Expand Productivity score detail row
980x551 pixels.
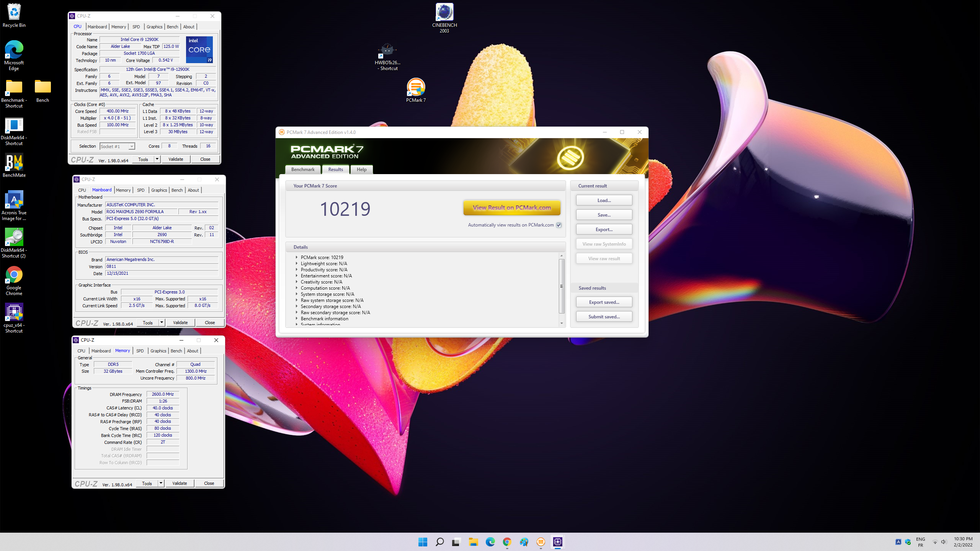[x=297, y=269]
